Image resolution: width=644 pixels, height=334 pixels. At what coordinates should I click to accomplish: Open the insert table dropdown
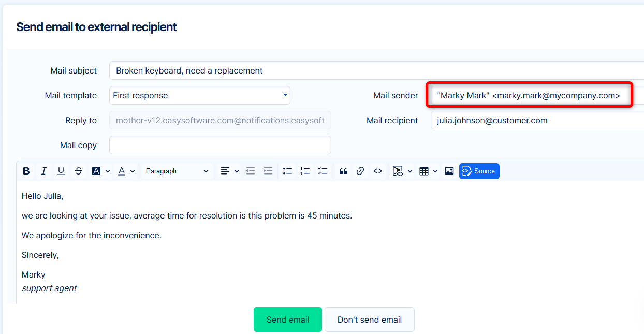point(428,171)
